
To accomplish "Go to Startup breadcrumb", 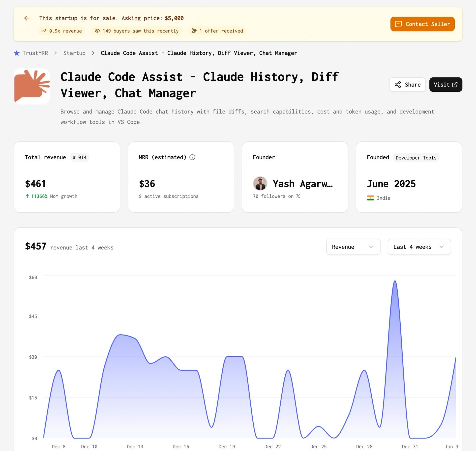I will 74,53.
